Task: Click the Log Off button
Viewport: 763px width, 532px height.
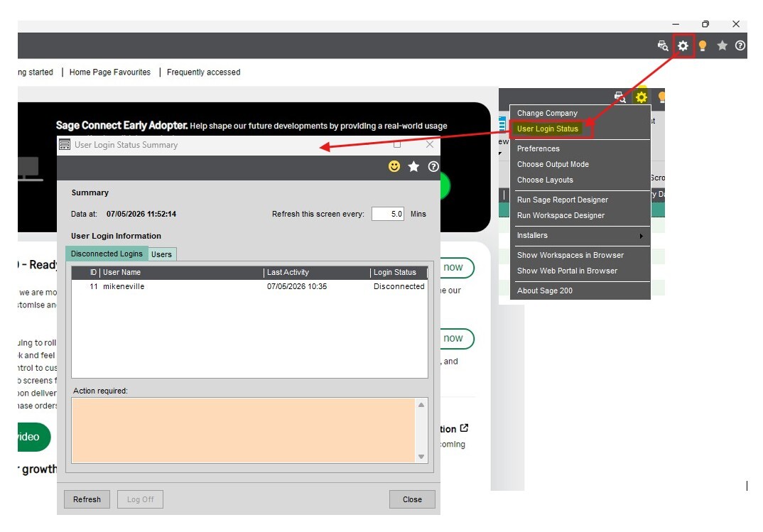Action: pos(140,499)
